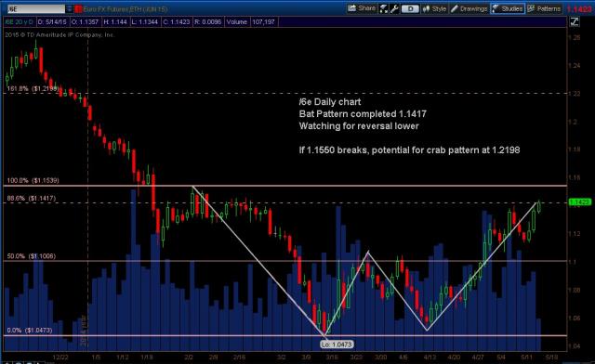Click the 1.06 price axis label

575,318
